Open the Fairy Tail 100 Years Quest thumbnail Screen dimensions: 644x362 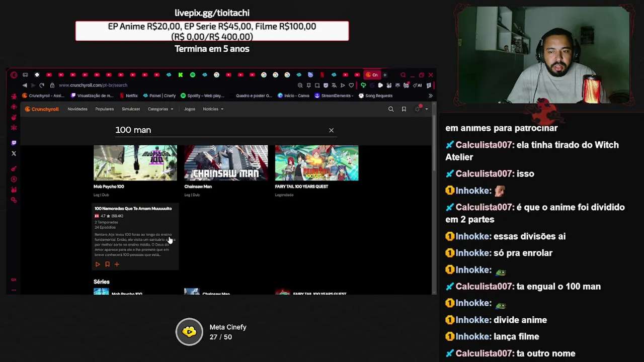(x=316, y=163)
